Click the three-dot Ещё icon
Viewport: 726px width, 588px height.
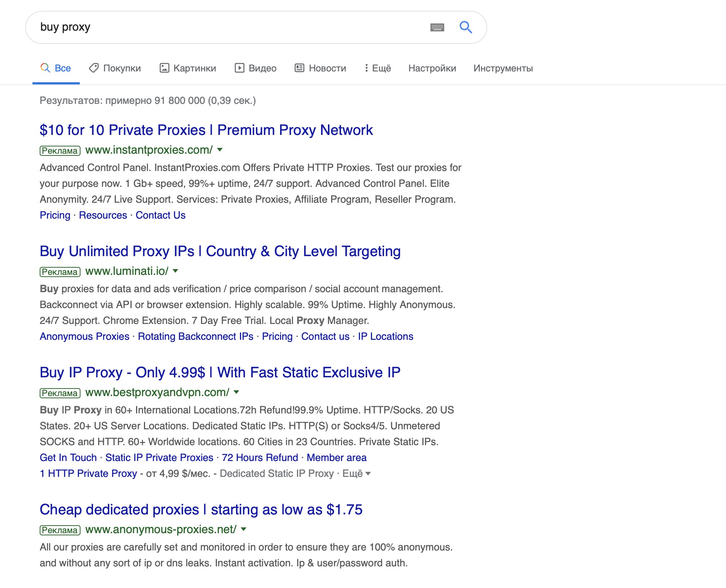click(366, 68)
